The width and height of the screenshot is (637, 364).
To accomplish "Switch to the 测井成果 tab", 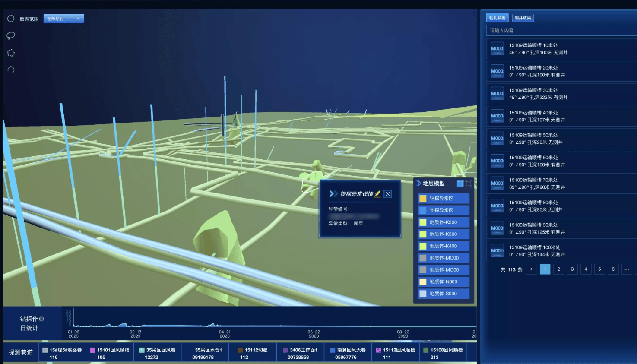I will 523,18.
